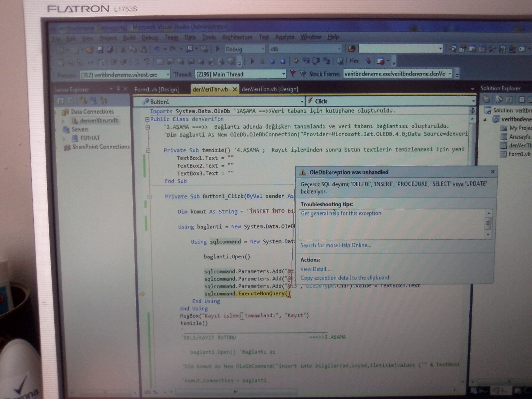Open the Debug configuration dropdown
The height and width of the screenshot is (399, 532).
(245, 49)
